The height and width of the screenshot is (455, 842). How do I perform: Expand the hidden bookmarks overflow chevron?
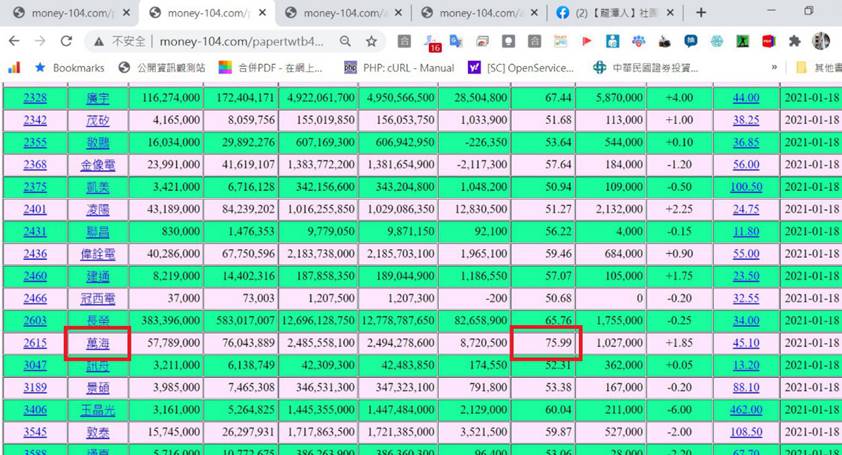pyautogui.click(x=773, y=68)
